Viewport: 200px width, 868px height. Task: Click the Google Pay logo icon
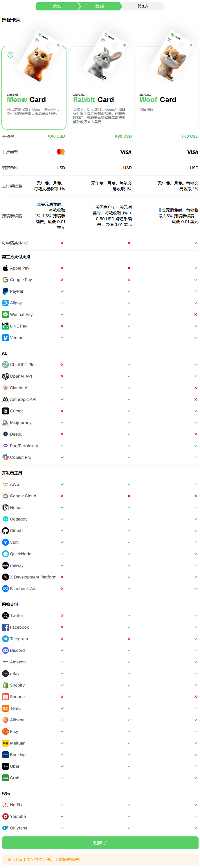click(x=6, y=280)
